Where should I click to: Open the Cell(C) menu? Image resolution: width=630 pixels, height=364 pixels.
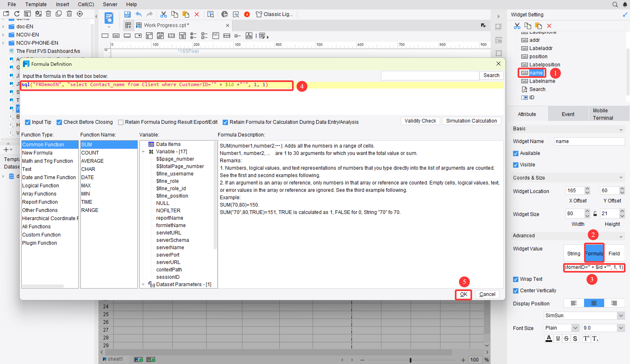click(x=86, y=4)
